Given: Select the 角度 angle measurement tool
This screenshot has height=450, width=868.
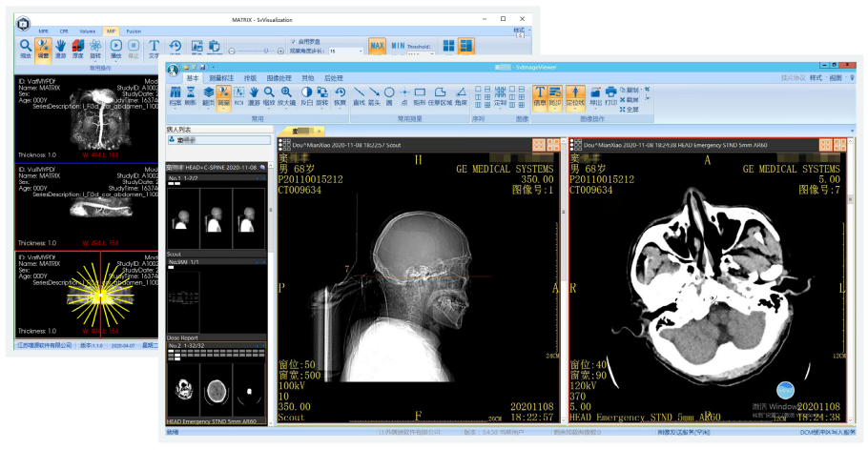Looking at the screenshot, I should coord(461,95).
